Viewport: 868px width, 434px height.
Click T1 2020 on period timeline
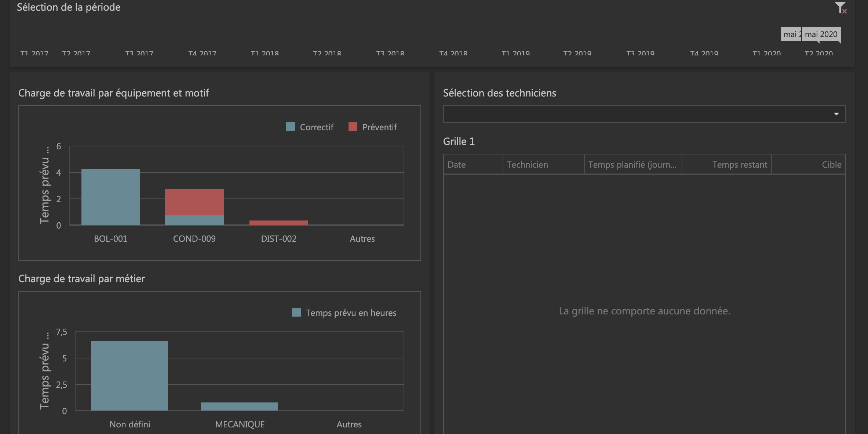point(767,54)
